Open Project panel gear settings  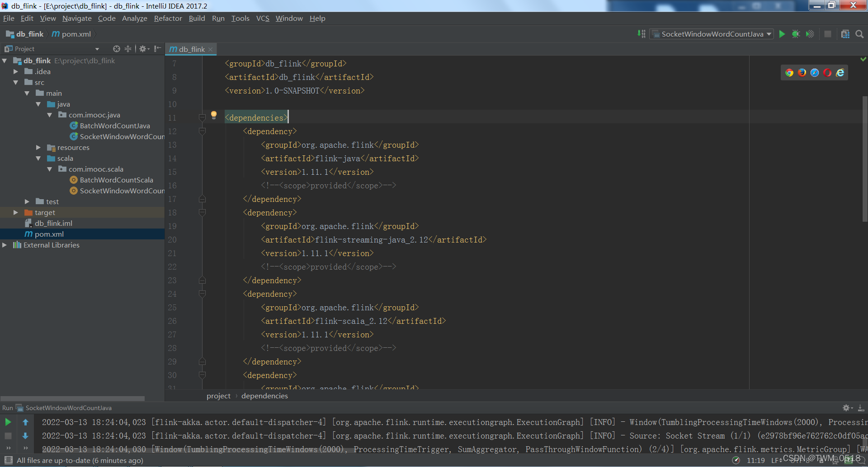coord(144,49)
